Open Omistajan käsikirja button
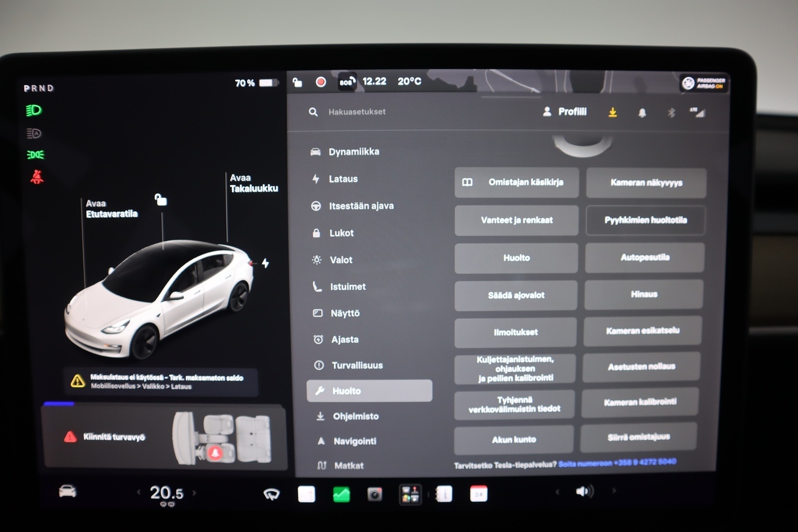798x532 pixels. coord(517,182)
